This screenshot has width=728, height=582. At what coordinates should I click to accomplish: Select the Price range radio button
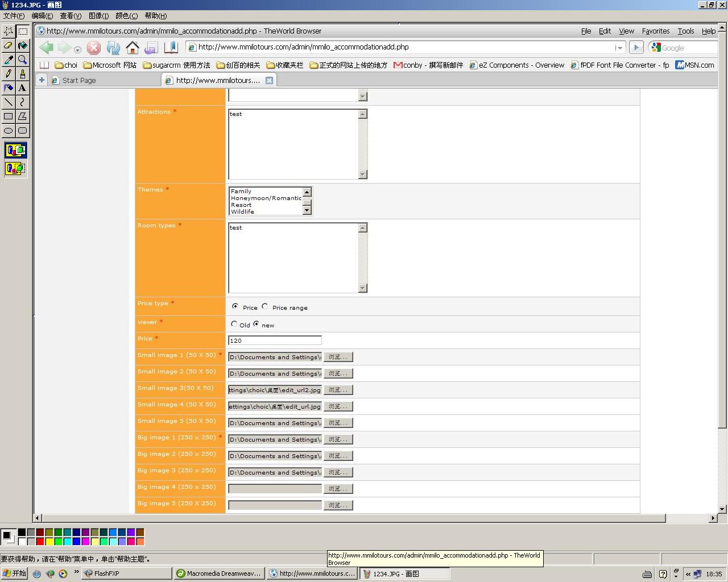[x=265, y=306]
